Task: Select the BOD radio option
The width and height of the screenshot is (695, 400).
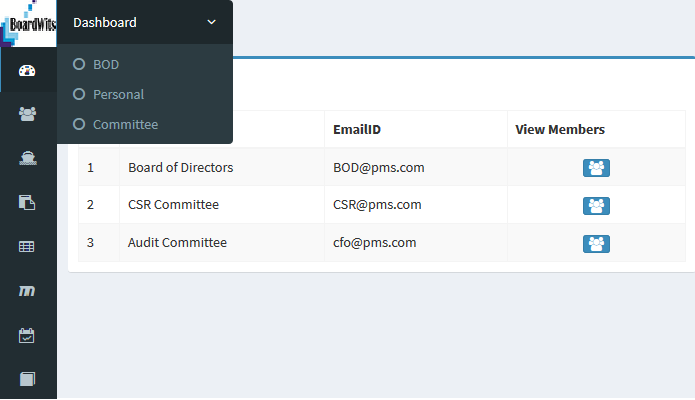Action: point(79,64)
